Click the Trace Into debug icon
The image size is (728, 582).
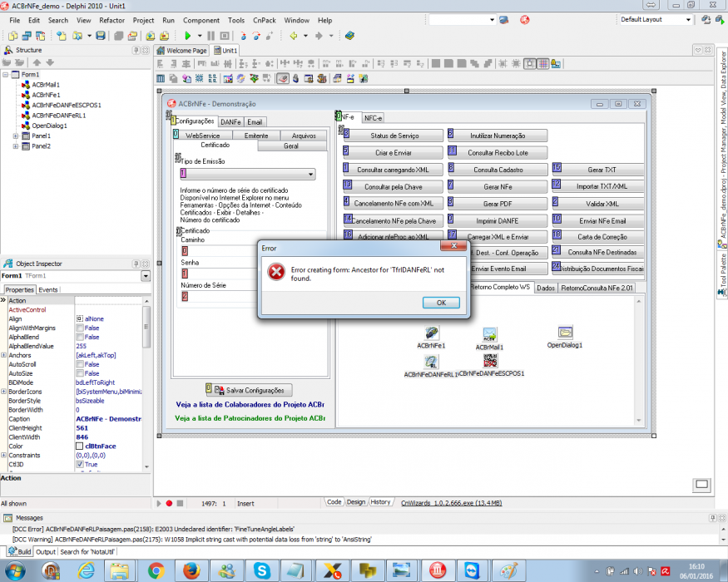click(243, 36)
